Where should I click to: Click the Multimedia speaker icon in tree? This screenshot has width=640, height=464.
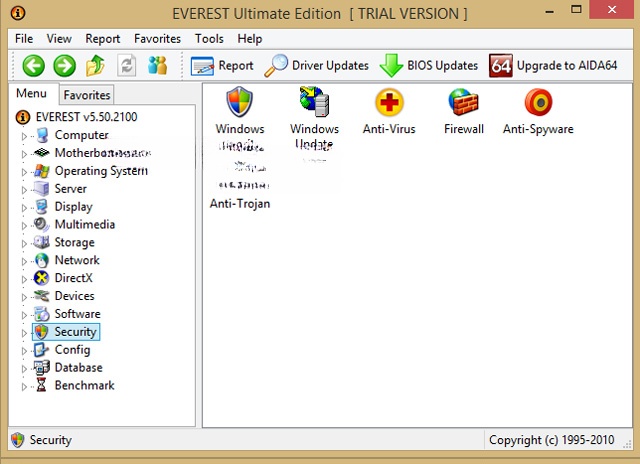point(42,224)
